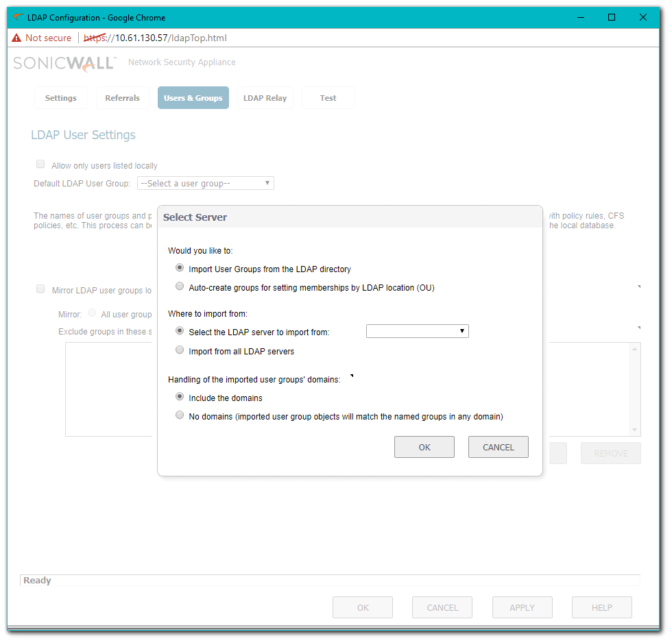This screenshot has width=672, height=643.
Task: Expand the Default LDAP User Group dropdown
Action: pyautogui.click(x=206, y=184)
